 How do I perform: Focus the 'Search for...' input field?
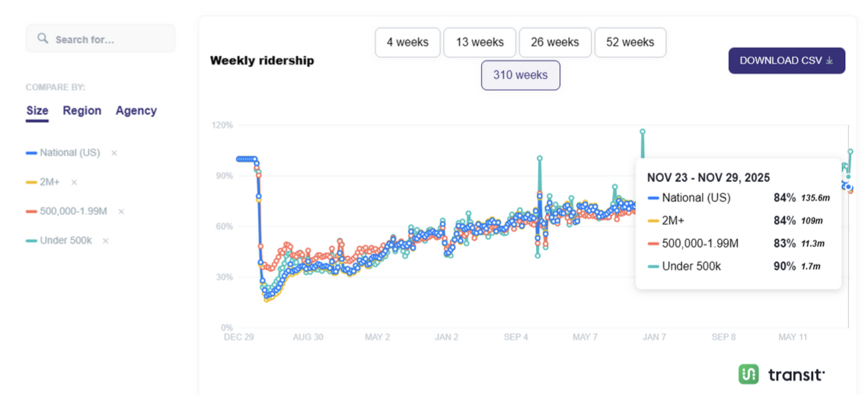pos(101,38)
